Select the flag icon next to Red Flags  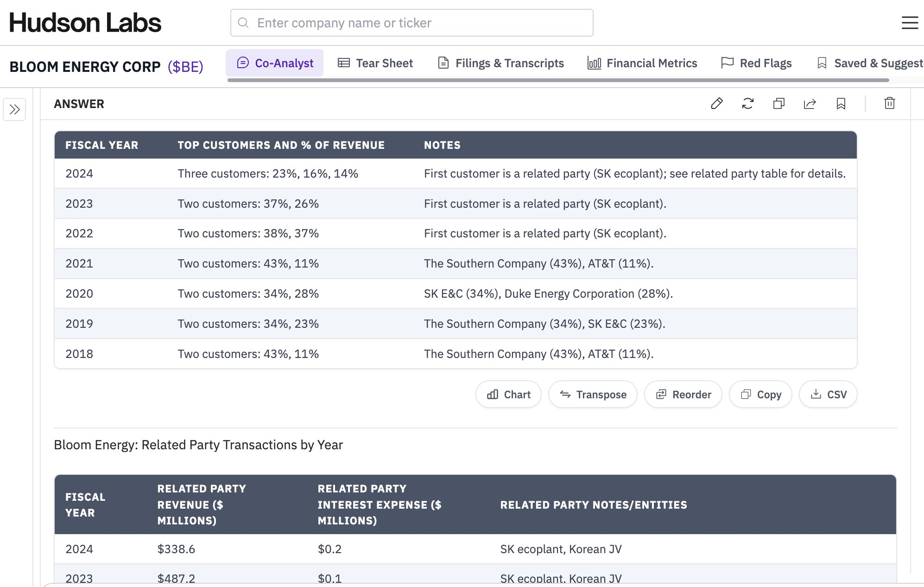727,62
